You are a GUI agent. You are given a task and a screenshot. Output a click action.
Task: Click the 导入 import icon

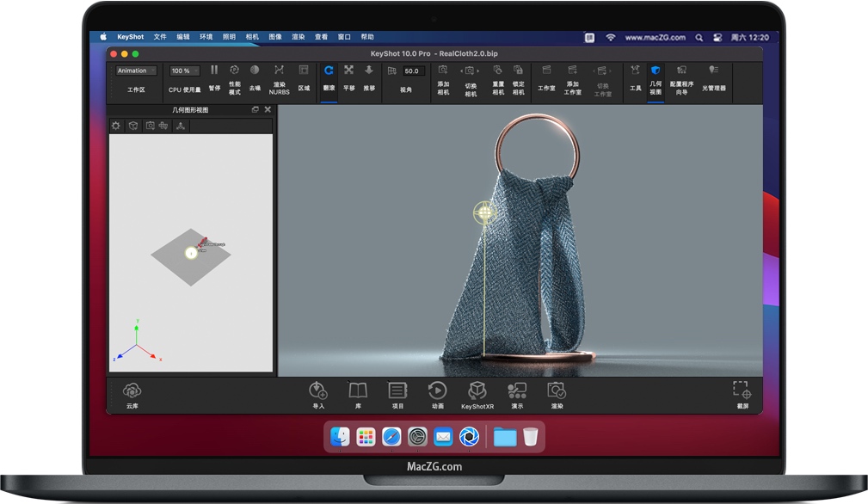tap(318, 391)
